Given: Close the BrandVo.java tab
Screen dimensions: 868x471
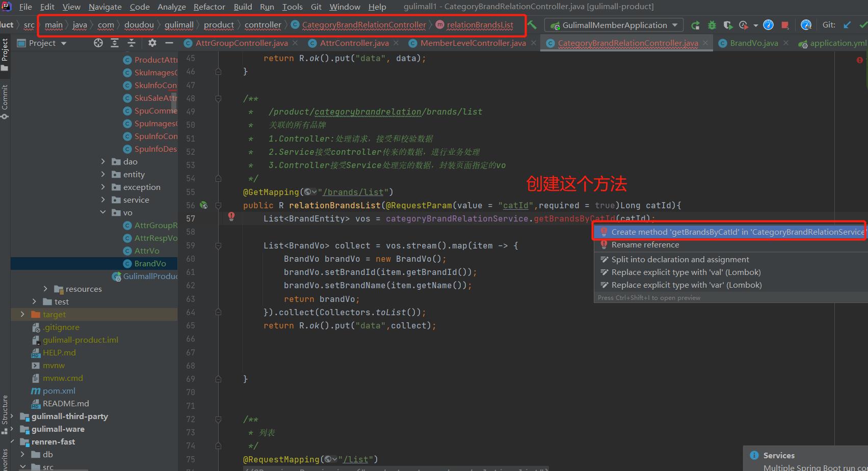Looking at the screenshot, I should (786, 43).
